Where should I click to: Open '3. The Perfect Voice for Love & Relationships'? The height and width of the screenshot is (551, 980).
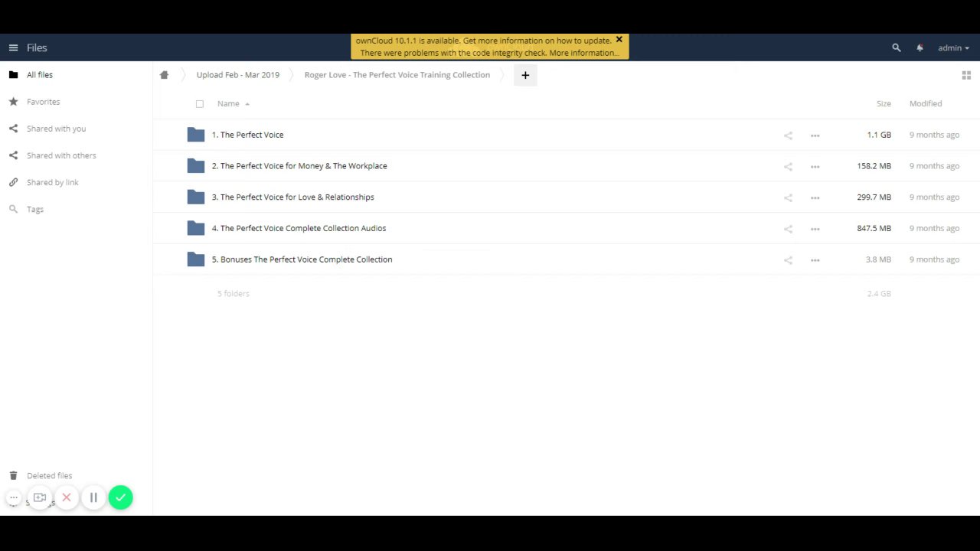(292, 197)
